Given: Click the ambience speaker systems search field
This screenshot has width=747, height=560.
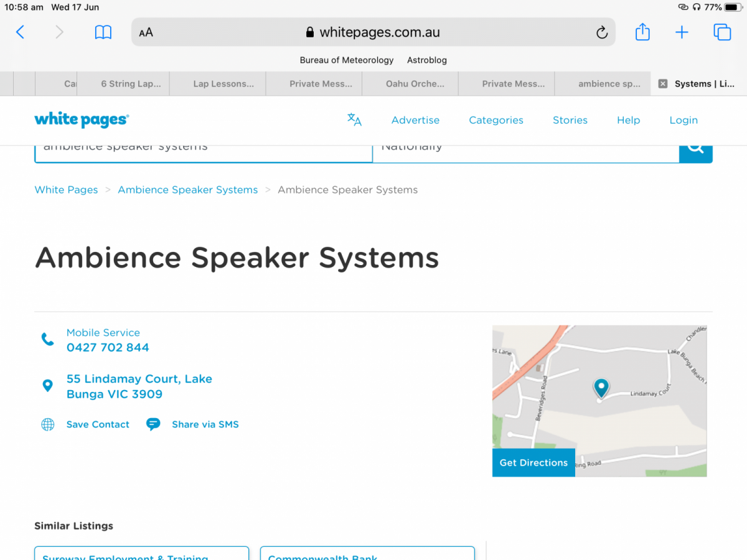Looking at the screenshot, I should 204,153.
